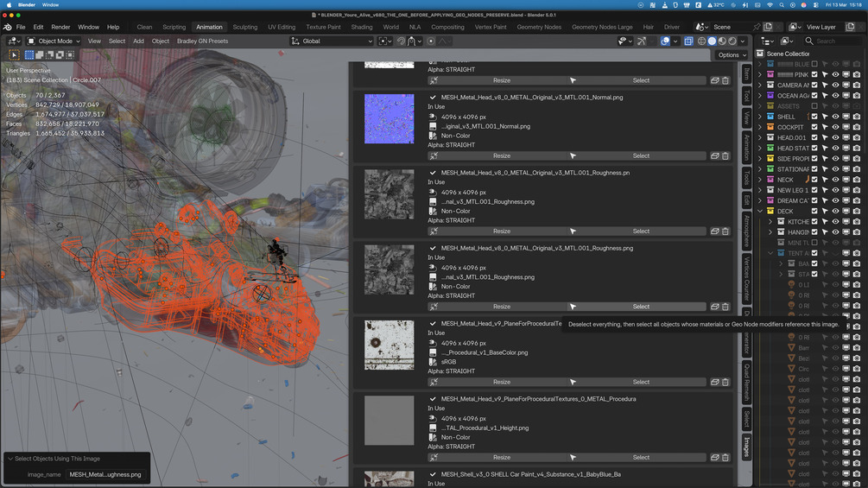The height and width of the screenshot is (488, 868).
Task: Open Global transform orientation dropdown
Action: coord(332,41)
